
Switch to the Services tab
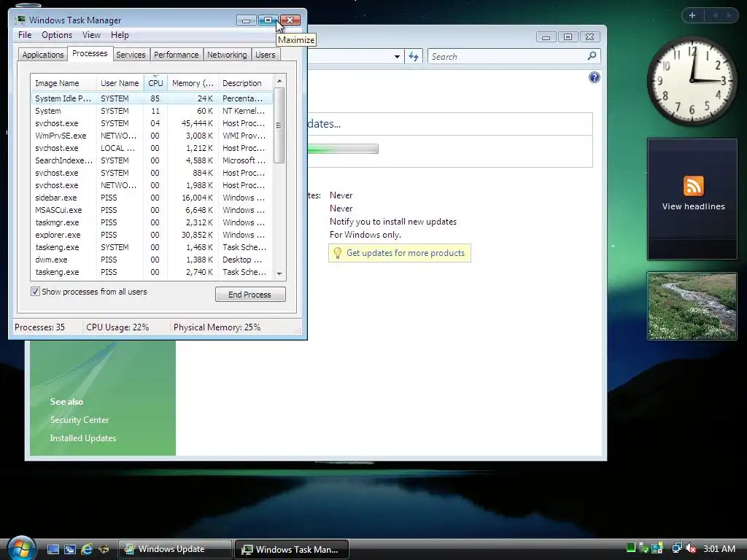tap(131, 55)
